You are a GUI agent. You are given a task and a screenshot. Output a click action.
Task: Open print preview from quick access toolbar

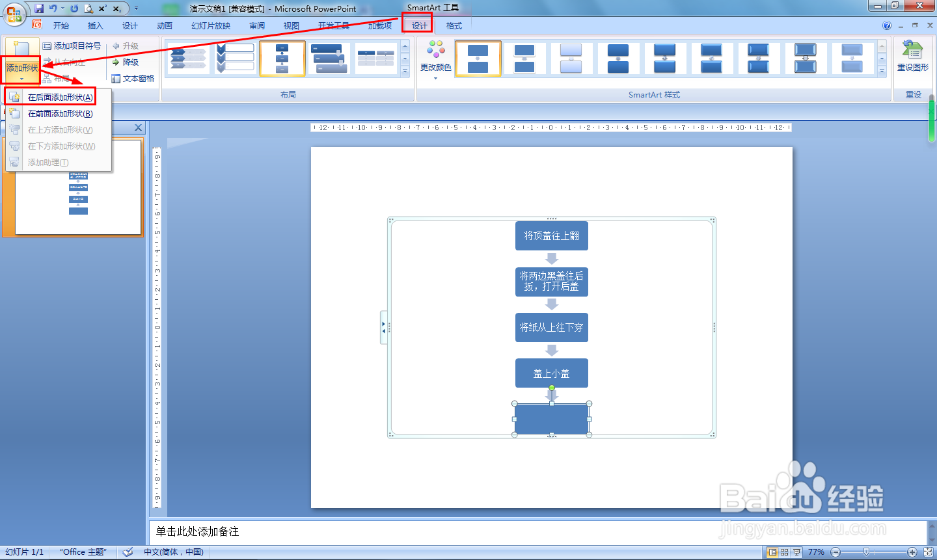click(x=88, y=8)
